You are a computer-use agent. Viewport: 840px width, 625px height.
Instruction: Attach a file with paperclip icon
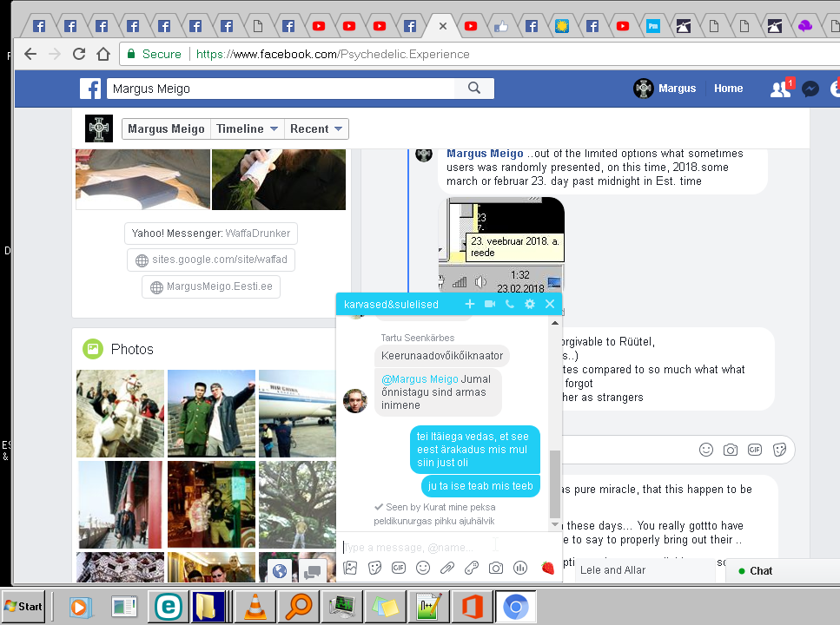pos(447,568)
